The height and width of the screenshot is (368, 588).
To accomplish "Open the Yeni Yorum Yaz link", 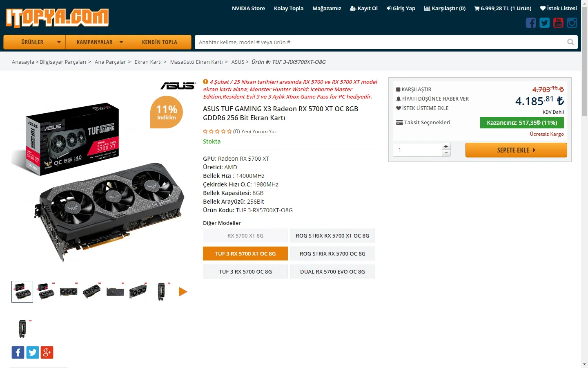I will click(259, 132).
